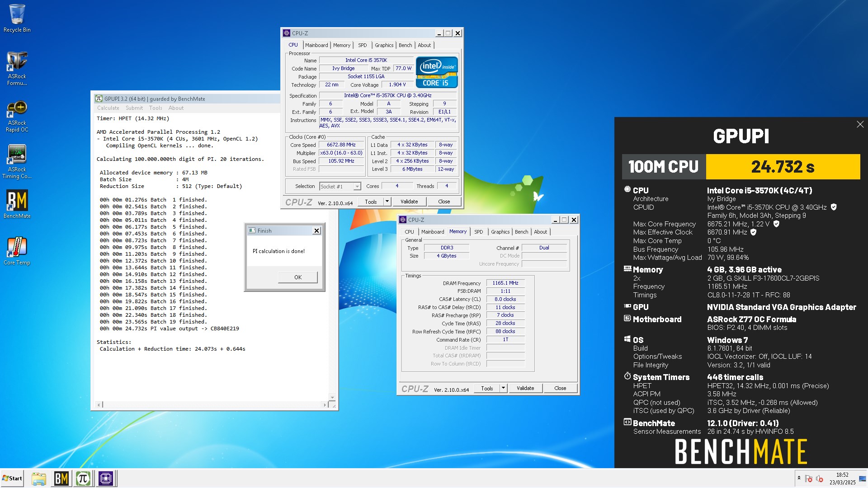Screen dimensions: 868x488
Task: Click the Max Effective Clock verified shield
Action: click(753, 232)
